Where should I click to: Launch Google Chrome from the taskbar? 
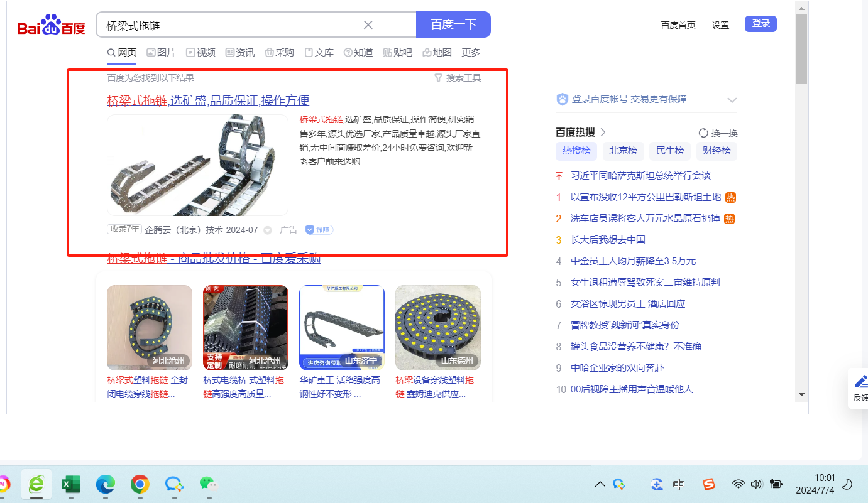click(140, 484)
